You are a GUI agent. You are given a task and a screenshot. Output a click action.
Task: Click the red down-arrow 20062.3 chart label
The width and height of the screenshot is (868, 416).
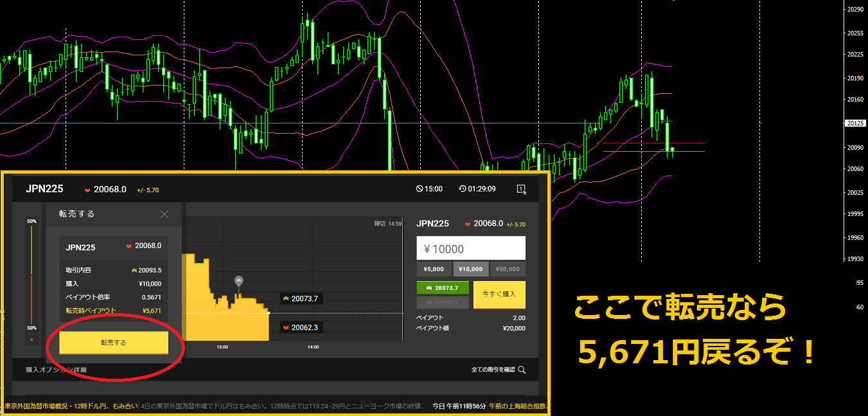coord(301,327)
